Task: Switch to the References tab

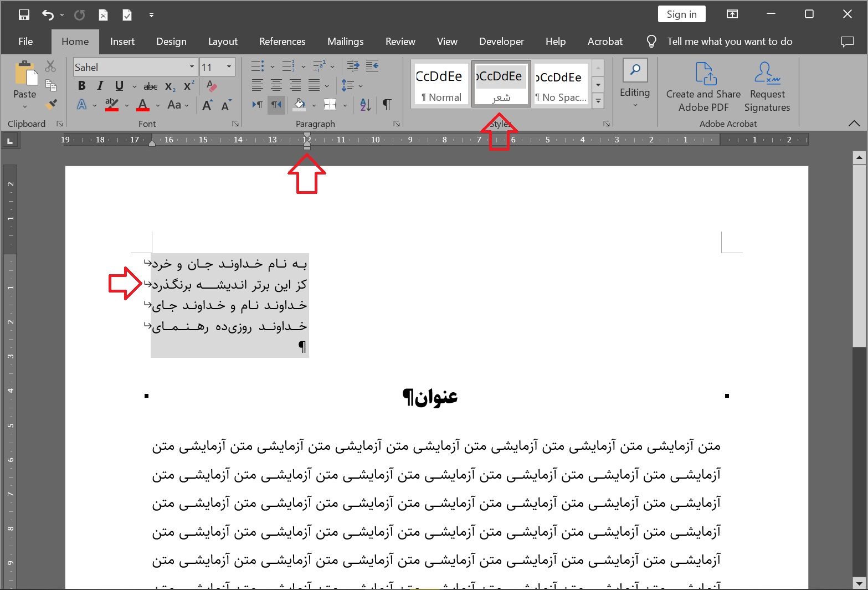Action: [283, 42]
